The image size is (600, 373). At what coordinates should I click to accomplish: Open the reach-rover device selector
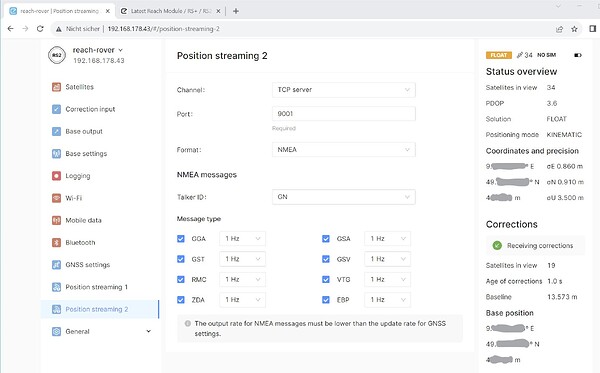98,50
